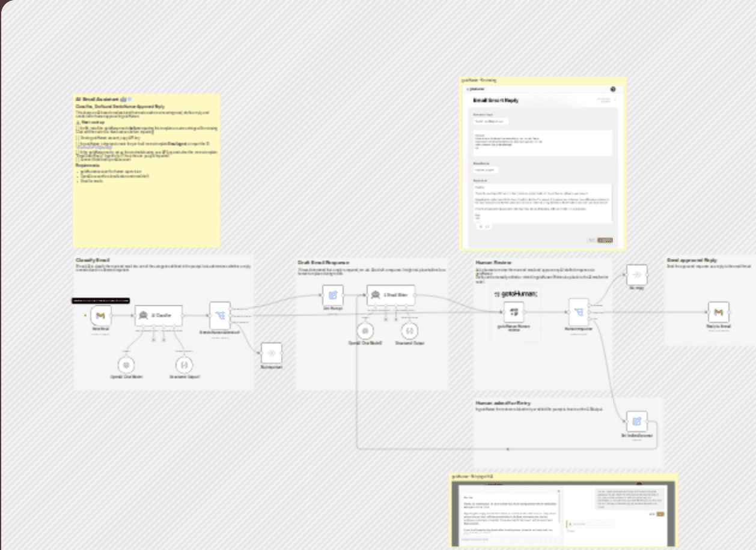Select OpenAI Chat Model1 under Email Writer
This screenshot has width=756, height=550.
coord(365,331)
